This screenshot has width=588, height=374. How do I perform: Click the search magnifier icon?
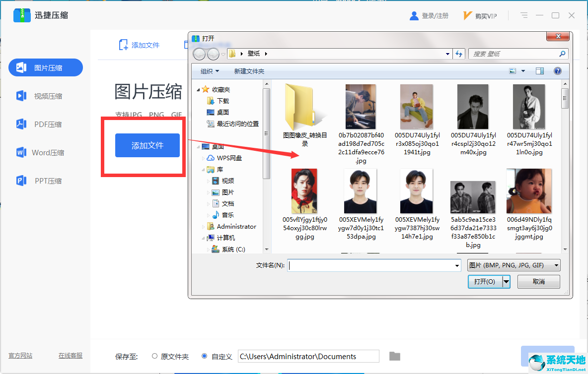click(562, 54)
